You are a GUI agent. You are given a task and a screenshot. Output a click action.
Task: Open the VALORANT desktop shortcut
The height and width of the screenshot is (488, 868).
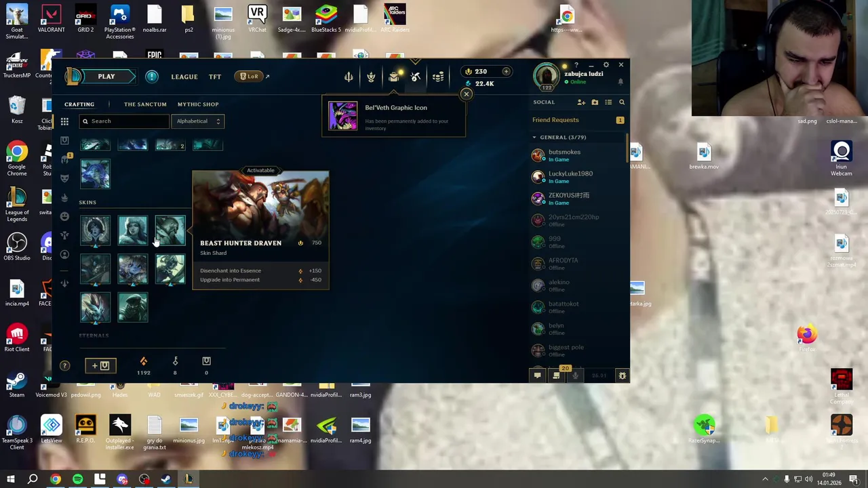tap(52, 19)
